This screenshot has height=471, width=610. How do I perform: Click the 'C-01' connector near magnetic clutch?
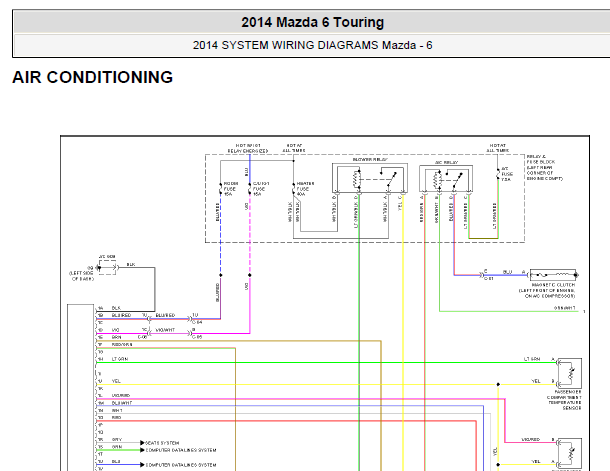click(489, 279)
